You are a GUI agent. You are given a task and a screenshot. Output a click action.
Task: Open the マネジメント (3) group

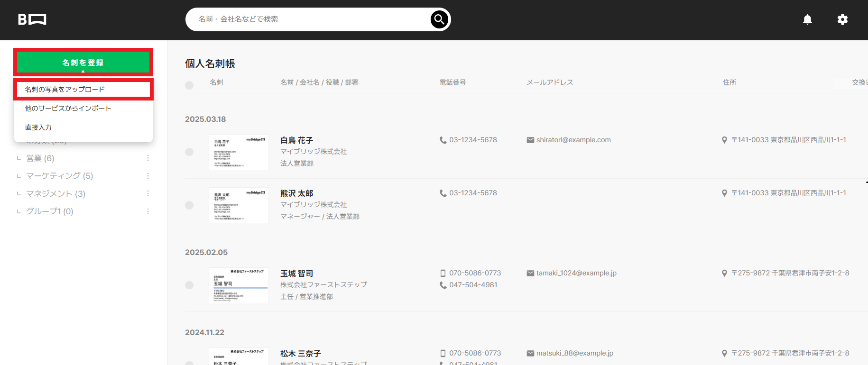click(x=56, y=193)
